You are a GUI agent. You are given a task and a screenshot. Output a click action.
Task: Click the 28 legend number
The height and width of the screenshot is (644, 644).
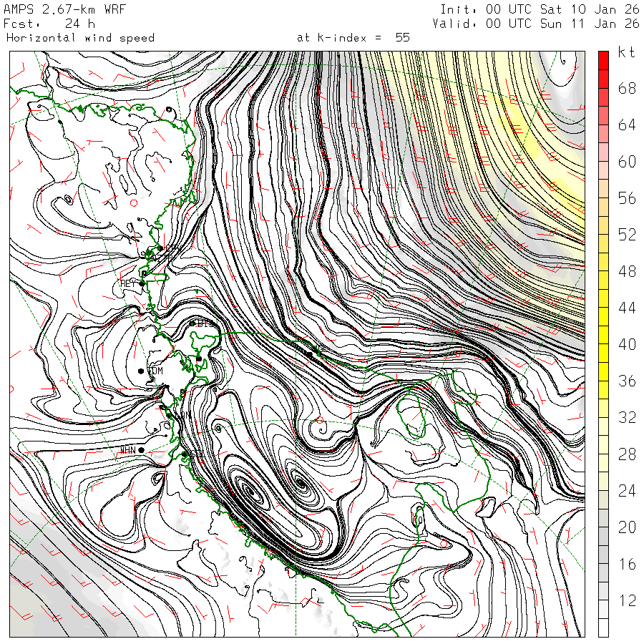(x=627, y=454)
